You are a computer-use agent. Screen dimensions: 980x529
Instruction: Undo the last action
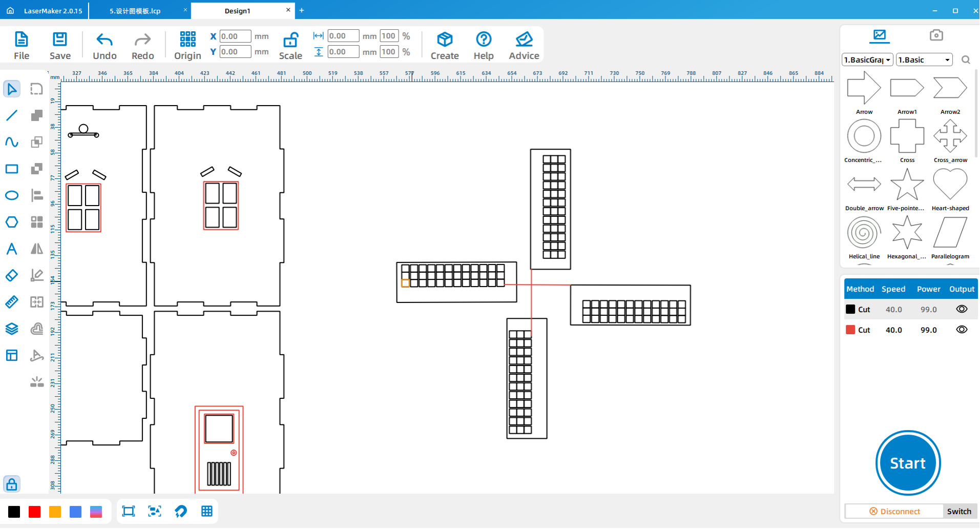[105, 46]
